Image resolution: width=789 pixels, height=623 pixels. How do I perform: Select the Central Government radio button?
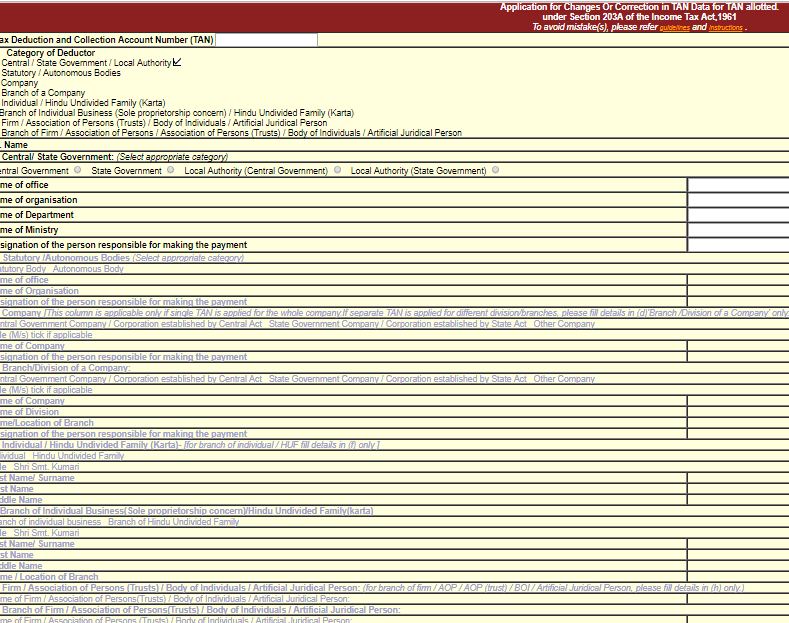78,170
